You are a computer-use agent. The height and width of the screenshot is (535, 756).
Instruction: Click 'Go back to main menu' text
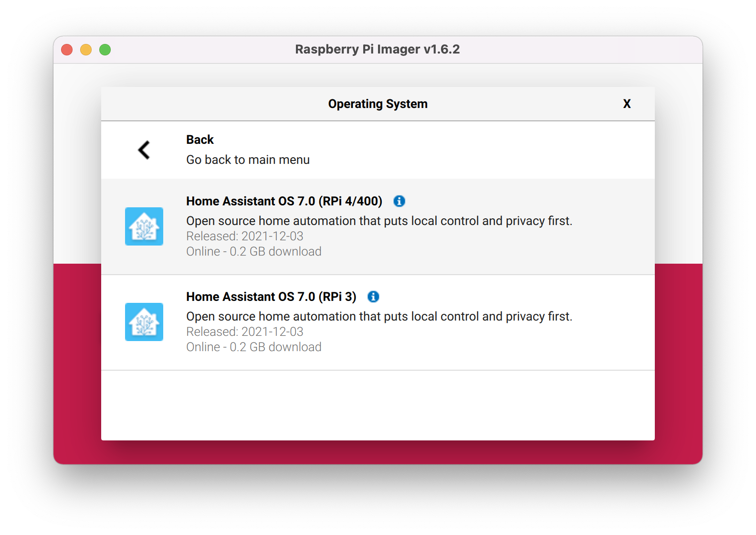[x=248, y=160]
